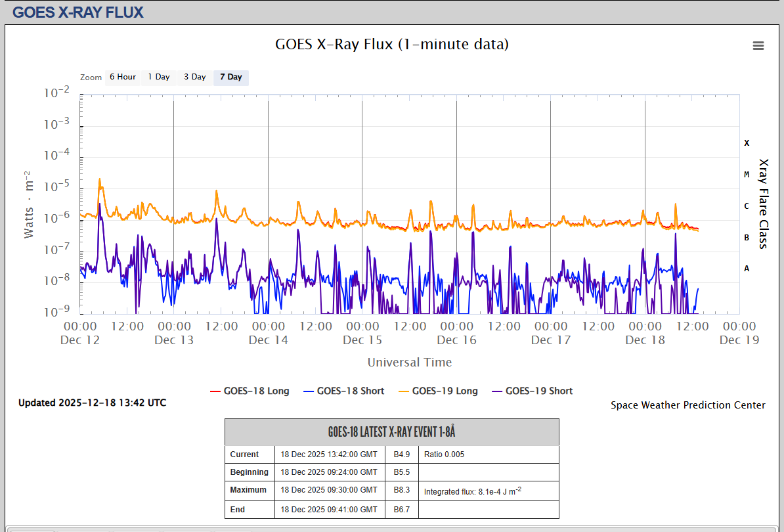Set the chart zoom to 3 Day
This screenshot has width=784, height=532.
194,77
